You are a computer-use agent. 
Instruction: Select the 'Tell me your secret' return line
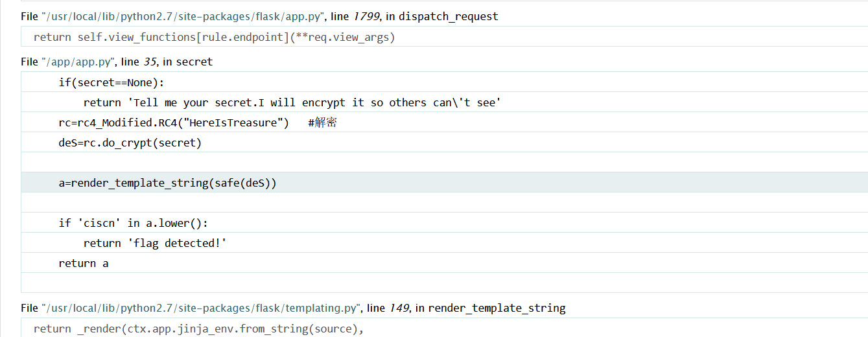pyautogui.click(x=444, y=102)
